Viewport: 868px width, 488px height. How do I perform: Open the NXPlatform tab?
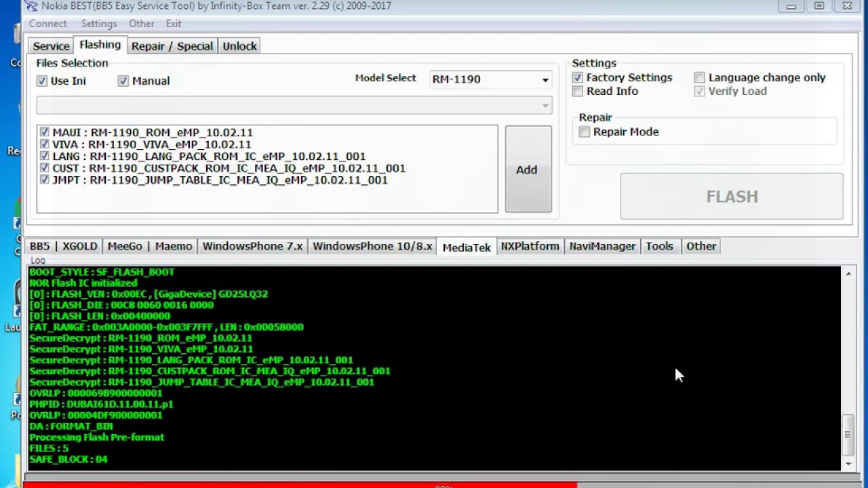point(530,246)
